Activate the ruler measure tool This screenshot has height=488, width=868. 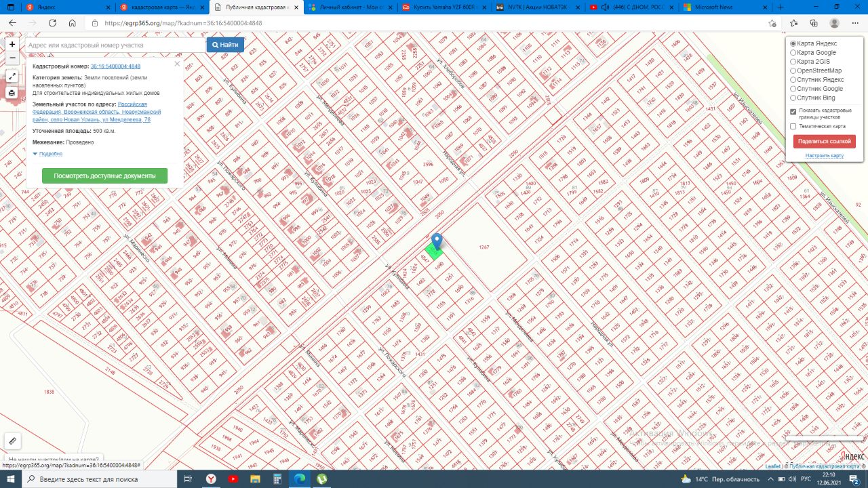coord(12,441)
